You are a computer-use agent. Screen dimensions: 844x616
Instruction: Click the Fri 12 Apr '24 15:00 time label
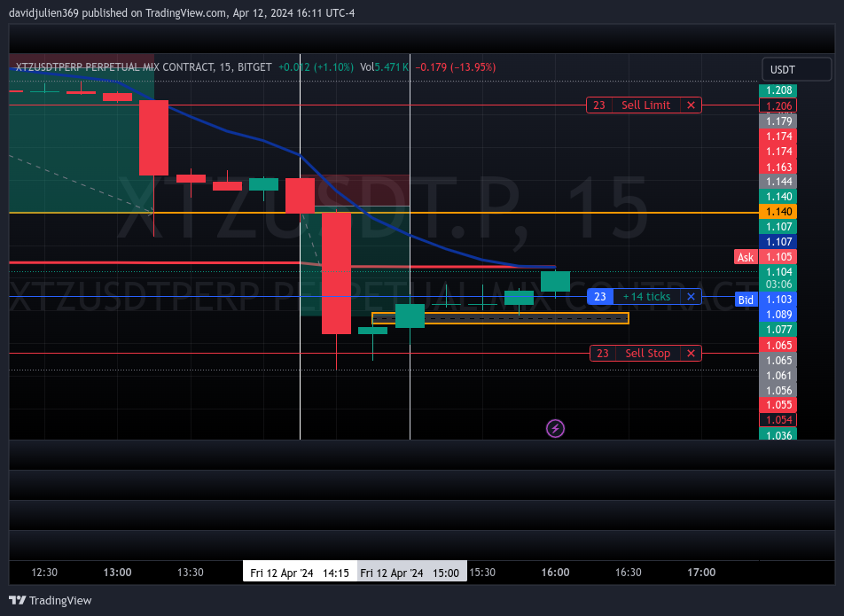[x=411, y=573]
